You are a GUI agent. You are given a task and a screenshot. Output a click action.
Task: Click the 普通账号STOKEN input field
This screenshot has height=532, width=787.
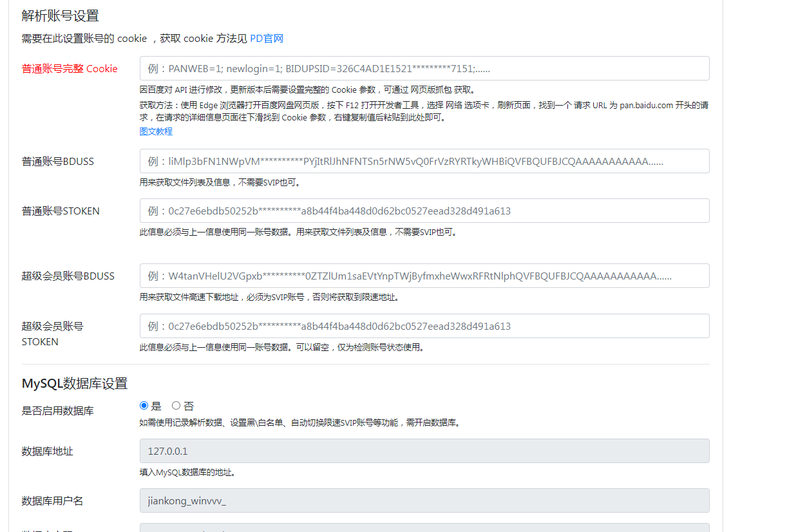[x=424, y=211]
